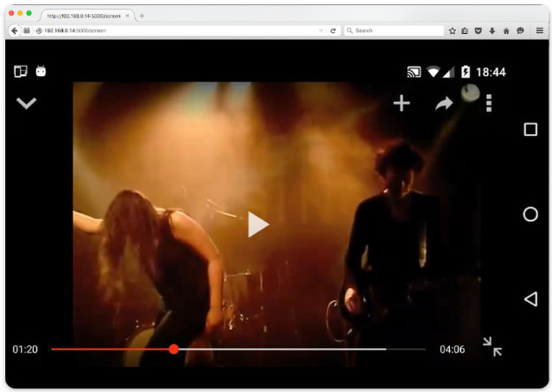
Task: Click the red progress scrubber handle
Action: [x=174, y=349]
